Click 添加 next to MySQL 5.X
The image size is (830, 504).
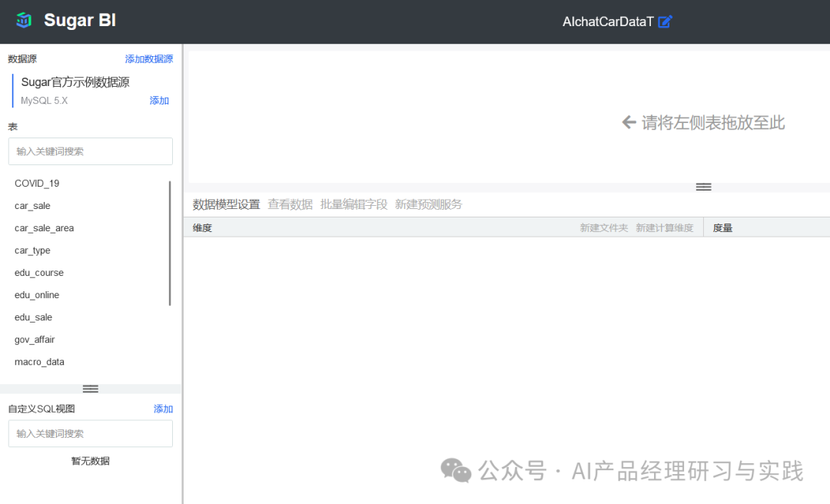coord(159,101)
